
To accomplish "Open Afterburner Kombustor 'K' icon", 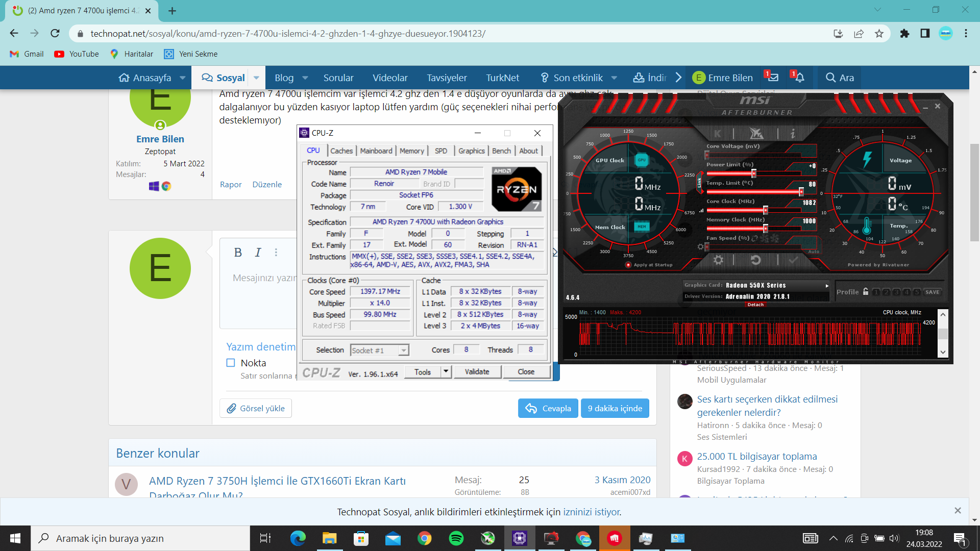I will [x=718, y=134].
